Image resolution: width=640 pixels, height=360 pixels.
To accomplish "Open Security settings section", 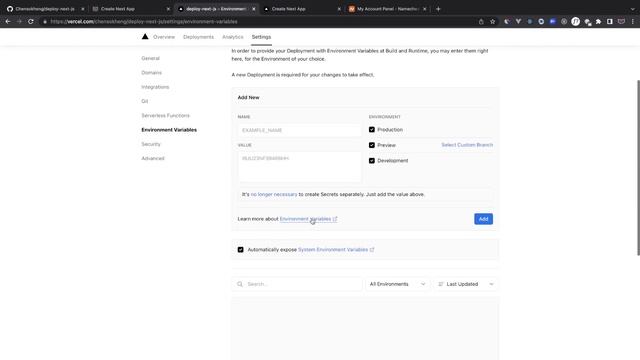I will pyautogui.click(x=151, y=144).
